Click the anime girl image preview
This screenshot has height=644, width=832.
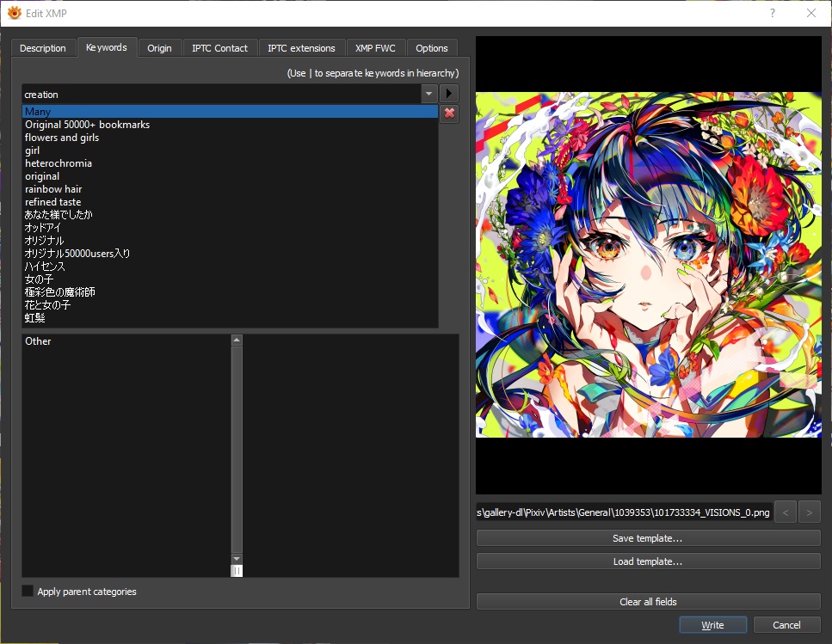(x=648, y=265)
